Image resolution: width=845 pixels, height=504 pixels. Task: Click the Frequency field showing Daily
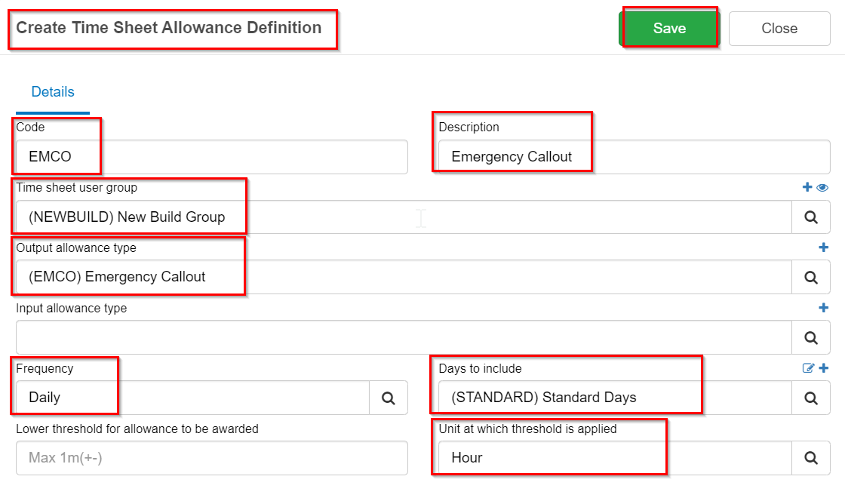coord(192,398)
